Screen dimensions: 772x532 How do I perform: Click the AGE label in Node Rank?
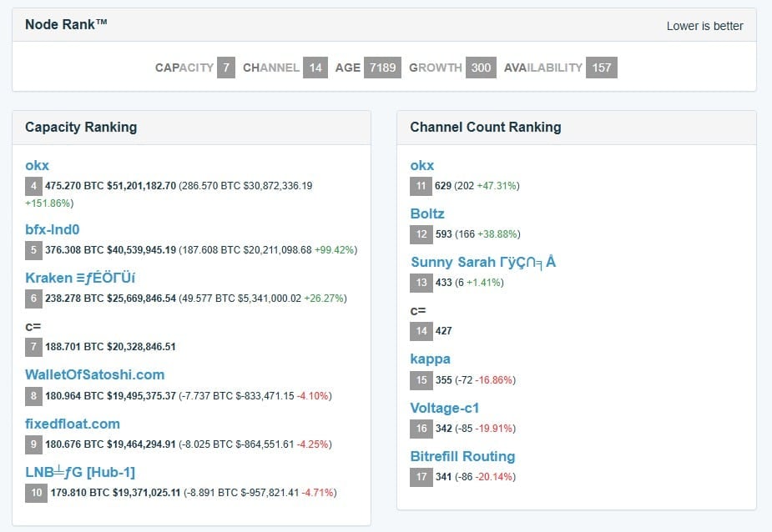347,68
